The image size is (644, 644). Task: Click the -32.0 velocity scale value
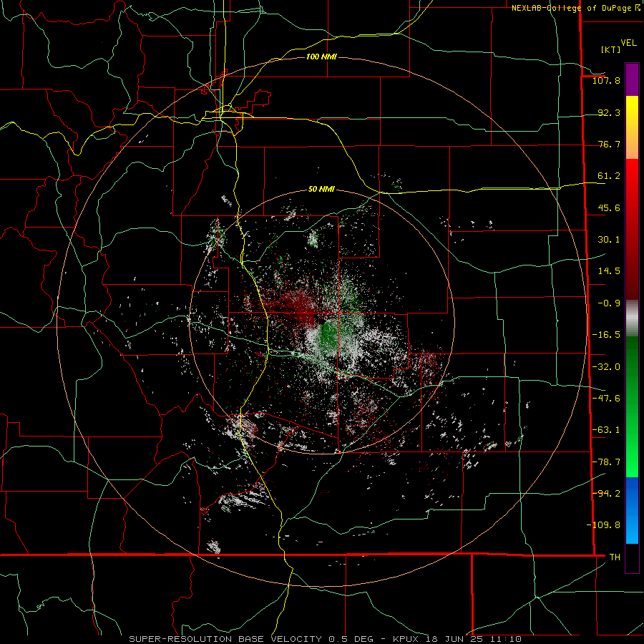(x=606, y=367)
